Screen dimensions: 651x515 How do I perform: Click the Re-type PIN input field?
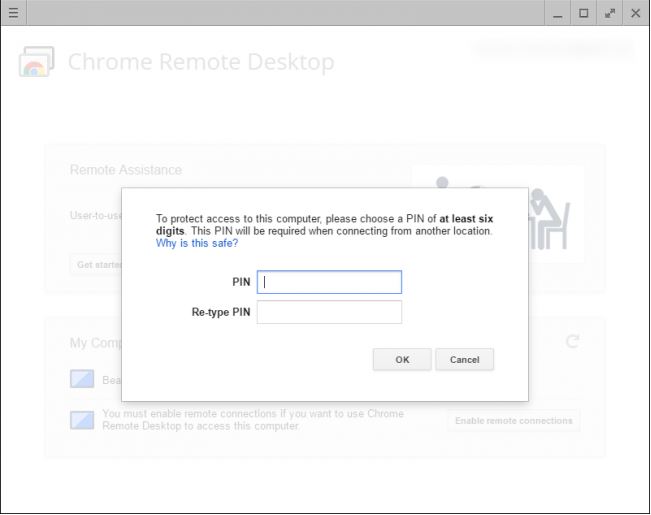(x=329, y=313)
